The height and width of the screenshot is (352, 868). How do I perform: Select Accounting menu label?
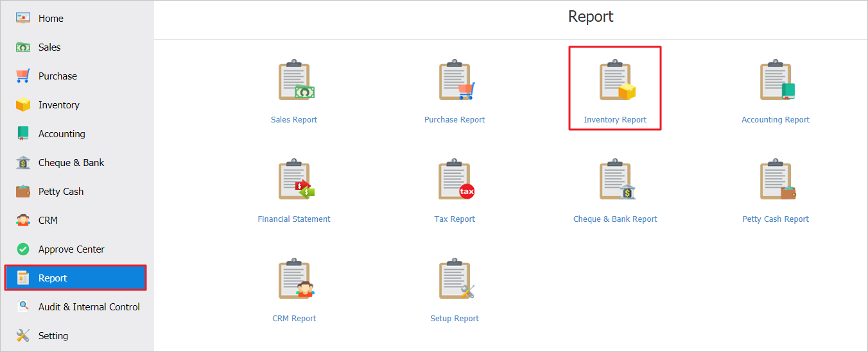point(62,134)
